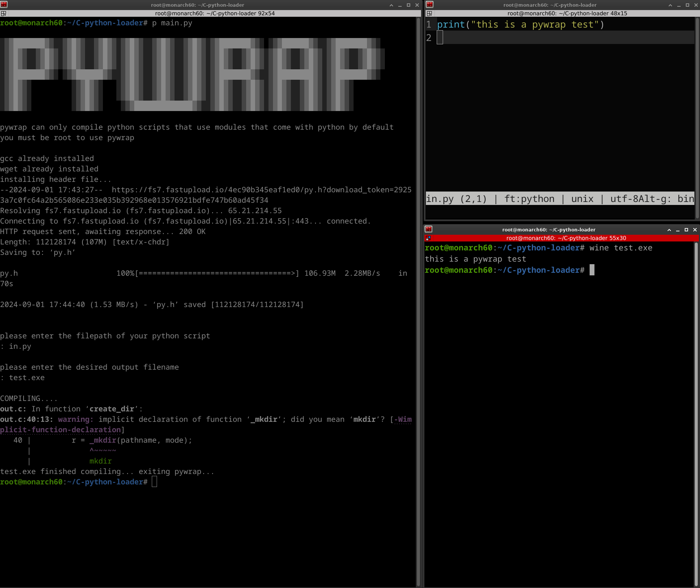The width and height of the screenshot is (700, 588).
Task: Click the print("this is a pywrap test") code line
Action: [x=521, y=25]
